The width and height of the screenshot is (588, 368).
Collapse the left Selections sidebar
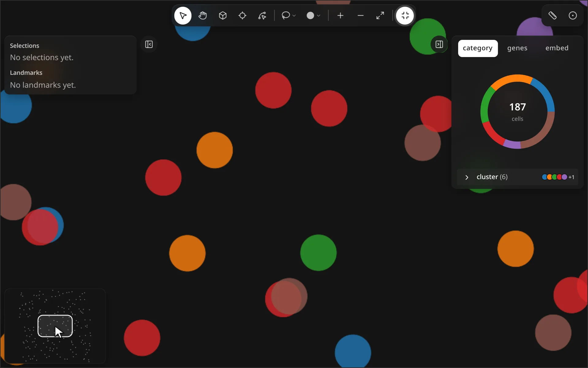[149, 44]
